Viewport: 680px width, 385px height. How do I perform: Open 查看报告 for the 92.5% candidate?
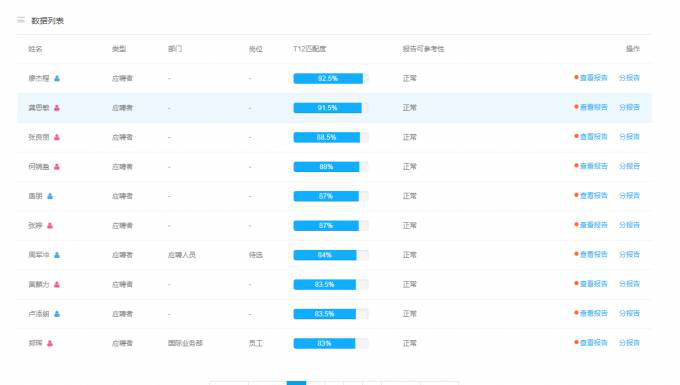coord(593,78)
